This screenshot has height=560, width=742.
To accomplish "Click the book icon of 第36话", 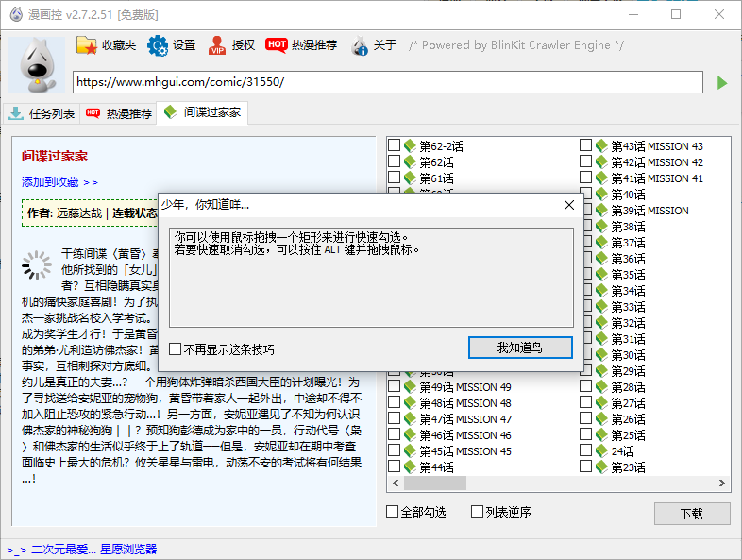I will click(x=601, y=259).
